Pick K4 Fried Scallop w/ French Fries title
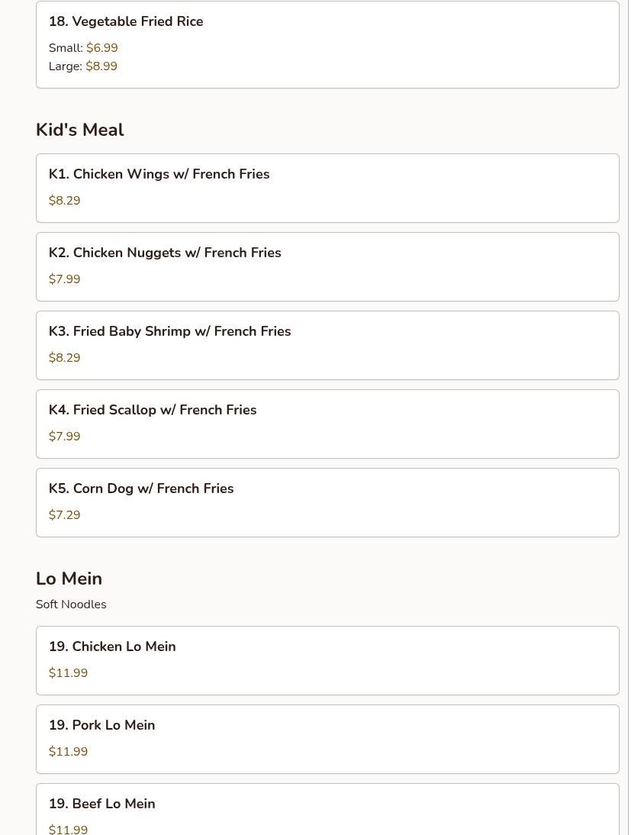The width and height of the screenshot is (644, 835). [153, 410]
